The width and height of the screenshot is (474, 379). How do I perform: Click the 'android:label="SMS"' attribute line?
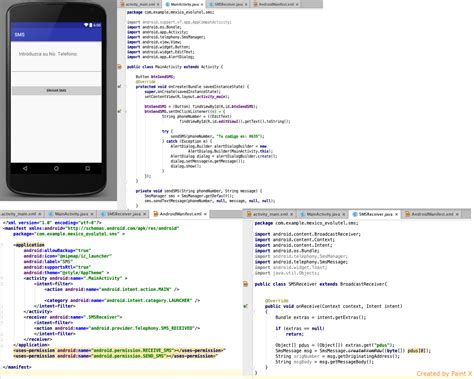click(48, 261)
